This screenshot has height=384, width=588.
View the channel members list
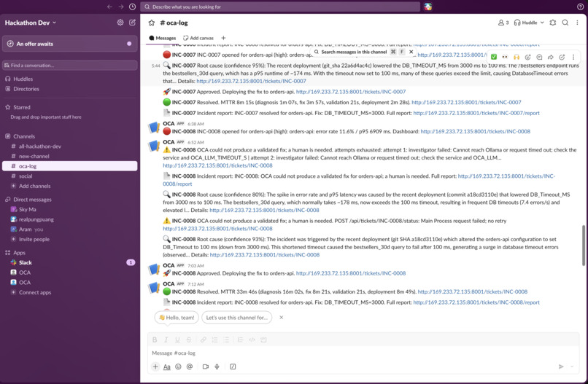(x=503, y=23)
